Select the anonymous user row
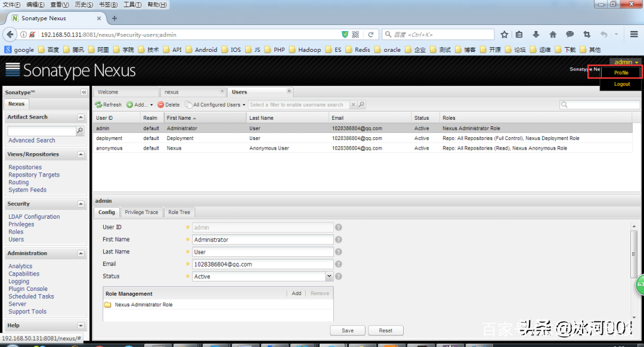The image size is (644, 347). 363,148
